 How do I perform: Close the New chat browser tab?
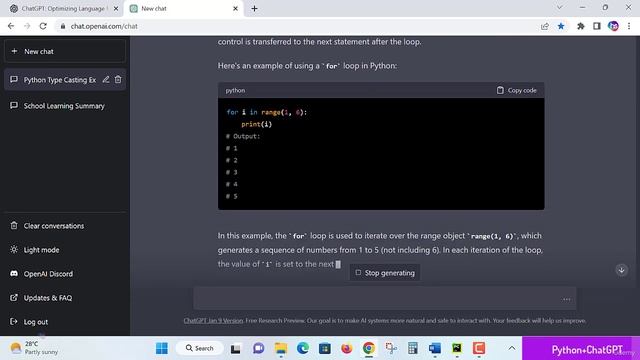[x=236, y=9]
